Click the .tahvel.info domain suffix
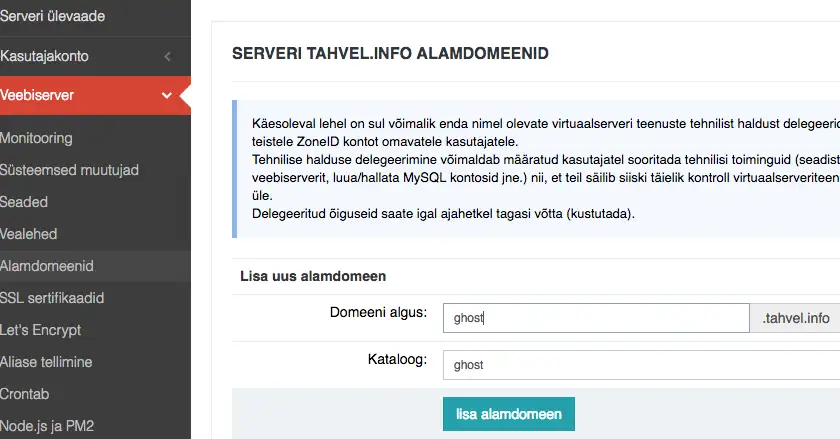840x439 pixels. click(796, 318)
